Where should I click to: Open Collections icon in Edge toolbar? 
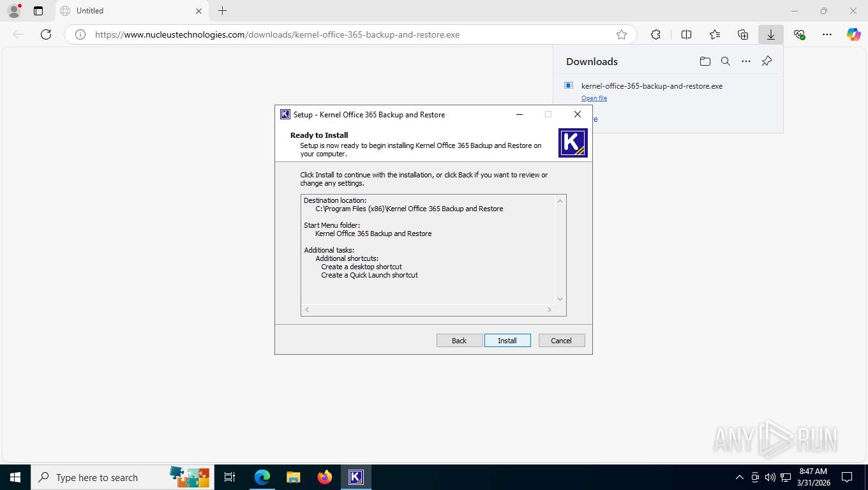tap(743, 34)
